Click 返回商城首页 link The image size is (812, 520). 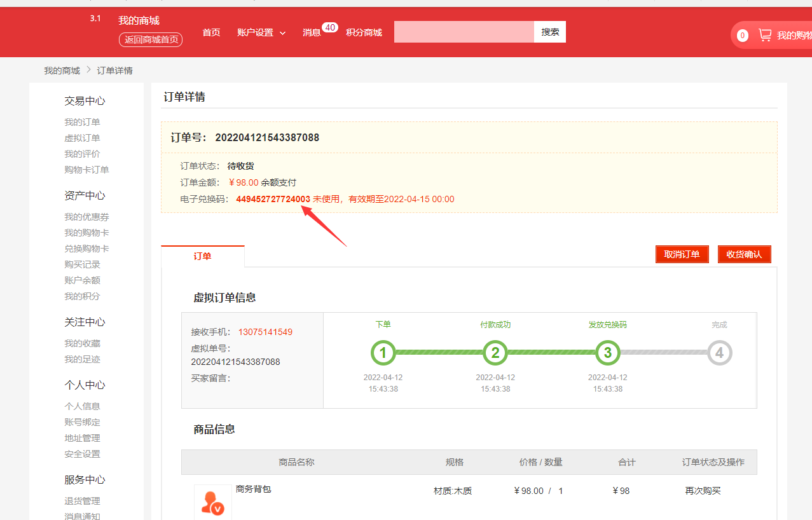pos(151,39)
